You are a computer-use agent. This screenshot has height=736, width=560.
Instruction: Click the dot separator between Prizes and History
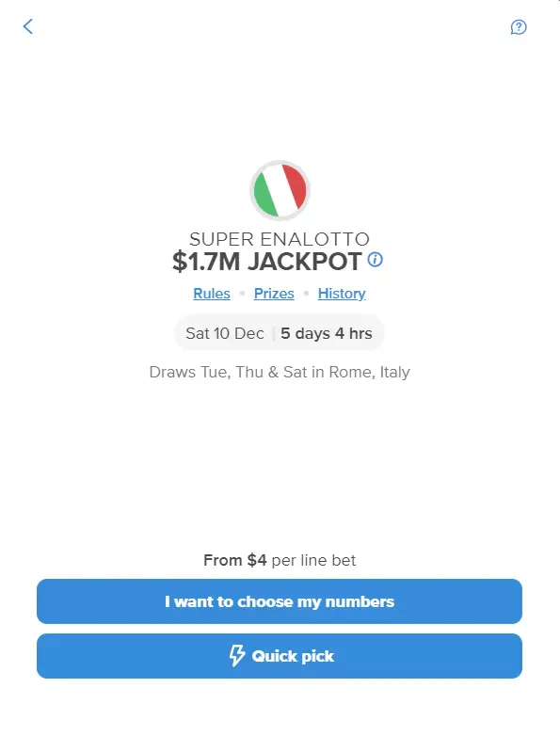pos(306,294)
